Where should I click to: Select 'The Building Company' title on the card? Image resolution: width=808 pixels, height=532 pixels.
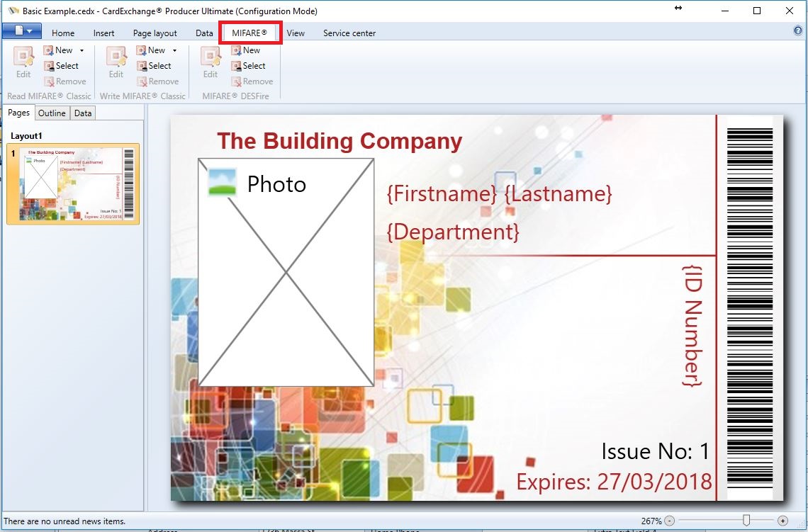340,141
